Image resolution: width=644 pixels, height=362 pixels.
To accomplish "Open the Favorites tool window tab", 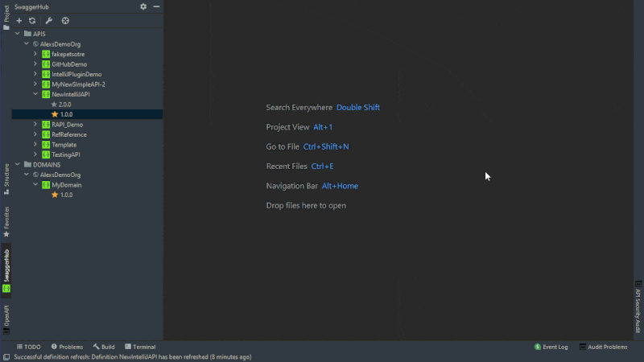I will (6, 222).
